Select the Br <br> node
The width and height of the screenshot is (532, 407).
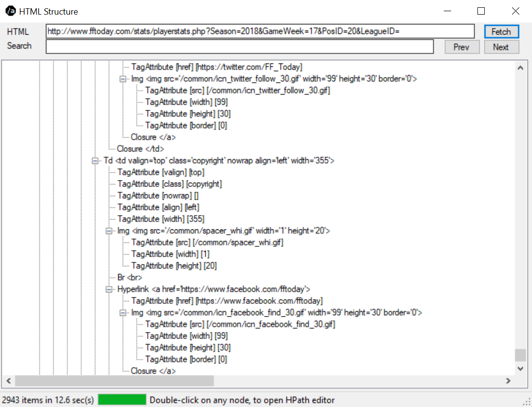coord(130,277)
